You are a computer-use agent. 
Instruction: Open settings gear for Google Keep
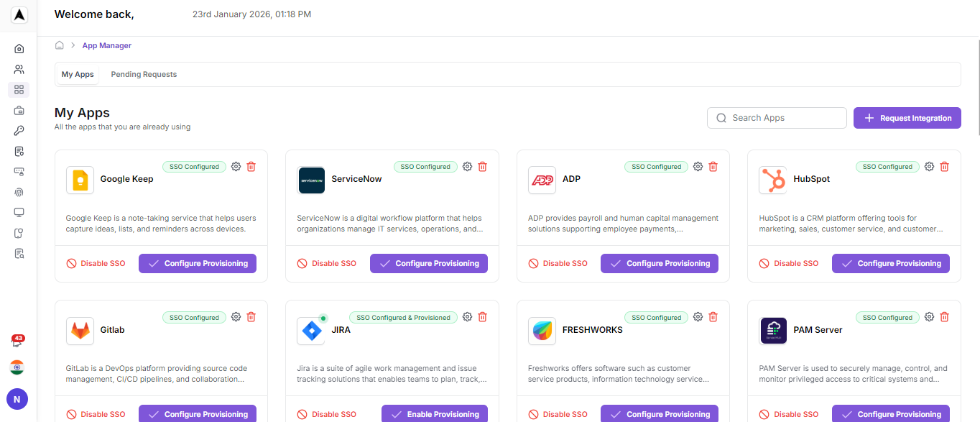point(236,167)
